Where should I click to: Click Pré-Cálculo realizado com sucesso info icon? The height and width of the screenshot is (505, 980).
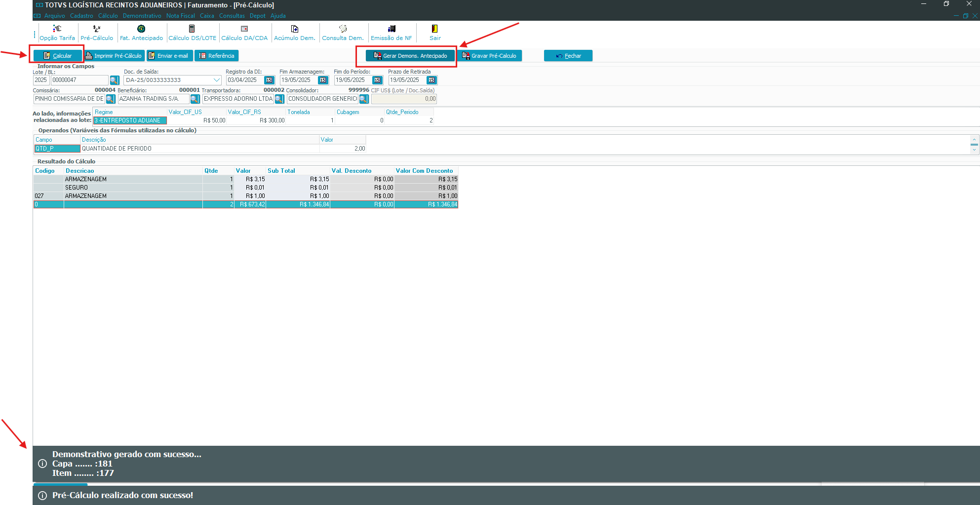[x=42, y=496]
